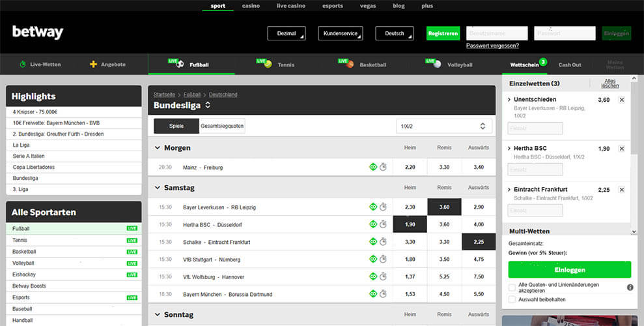Click the timer icon for VfB Stuttgart - Nürnberg
644x326 pixels.
pyautogui.click(x=383, y=259)
